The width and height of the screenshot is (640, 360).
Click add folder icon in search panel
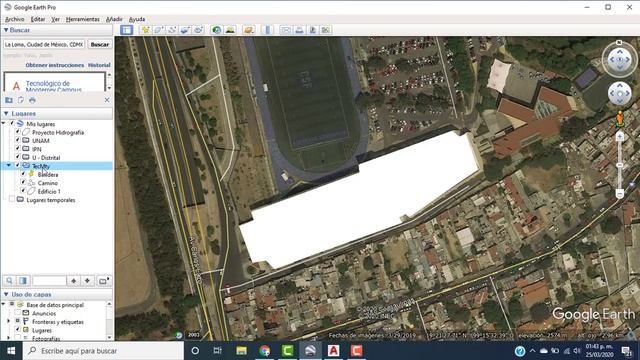coord(9,100)
